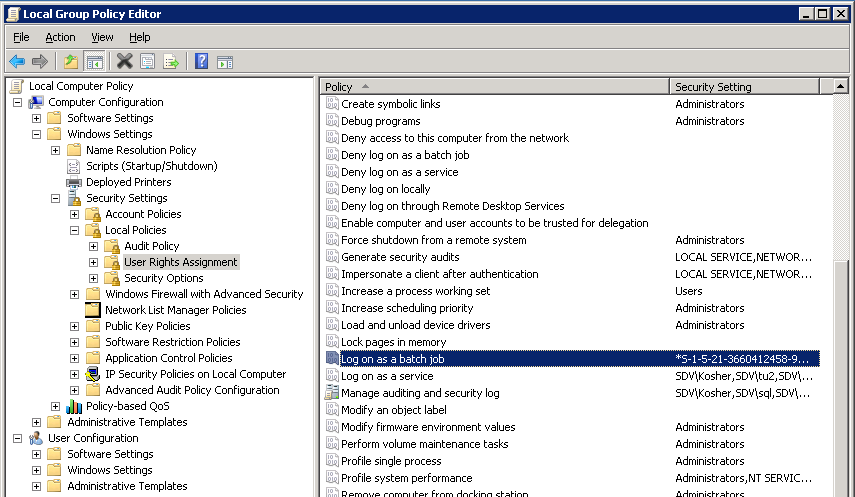Click the scroll-up arrow of policy list scrollbar

click(838, 87)
